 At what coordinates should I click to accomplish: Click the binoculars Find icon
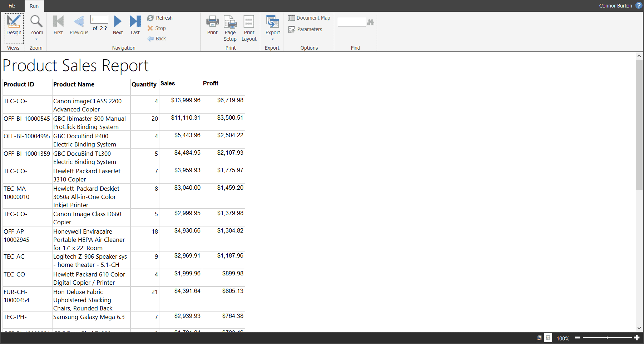pos(371,22)
